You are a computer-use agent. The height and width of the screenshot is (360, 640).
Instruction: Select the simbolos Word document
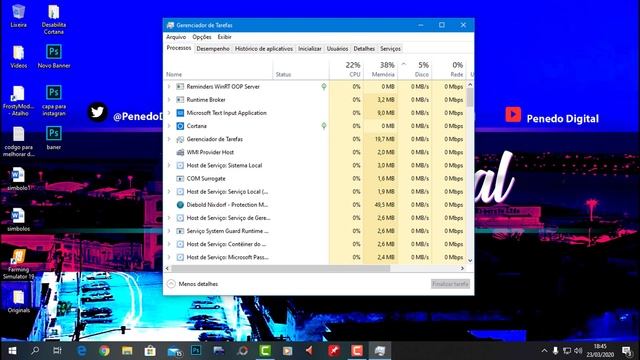pyautogui.click(x=18, y=220)
